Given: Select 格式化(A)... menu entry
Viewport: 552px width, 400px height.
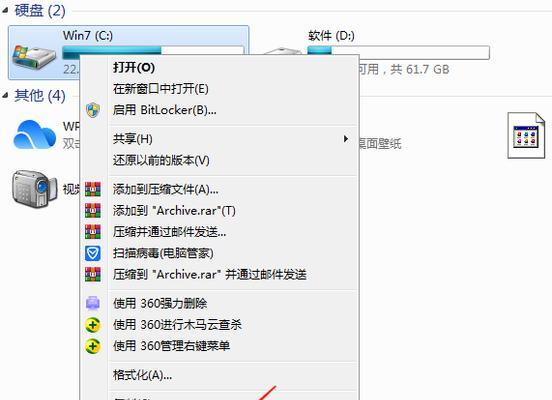Looking at the screenshot, I should (x=142, y=375).
